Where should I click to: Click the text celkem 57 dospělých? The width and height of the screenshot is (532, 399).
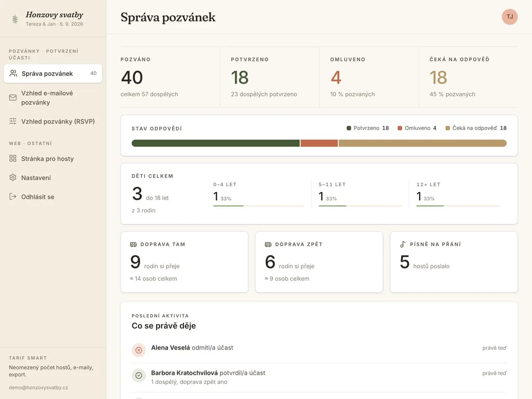tap(149, 94)
